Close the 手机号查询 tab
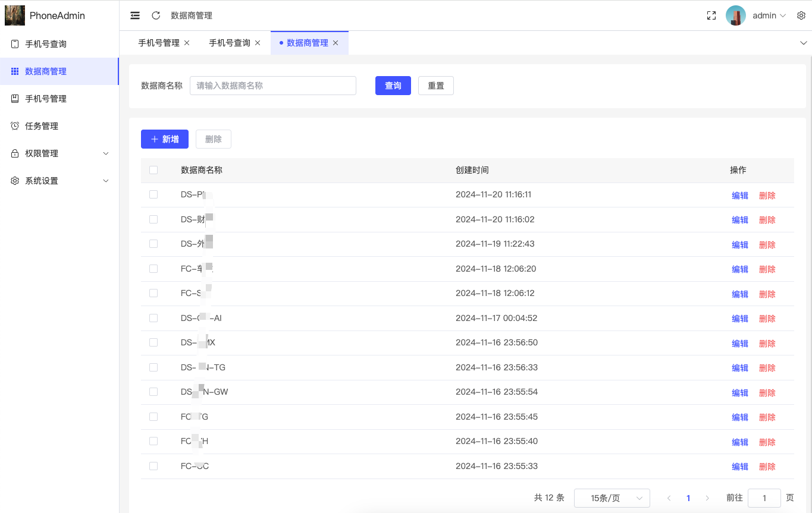Screen dimensions: 812x513 258,43
